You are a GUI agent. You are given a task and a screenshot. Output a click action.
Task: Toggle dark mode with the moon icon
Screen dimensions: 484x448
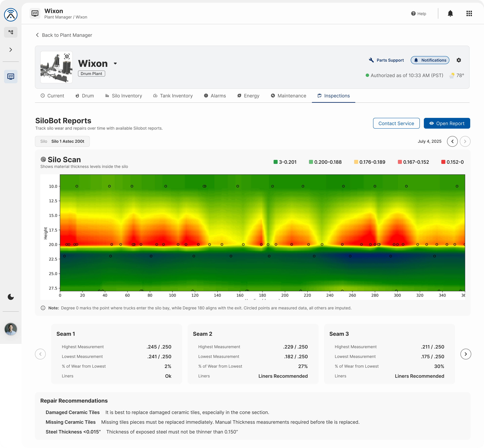pos(11,297)
